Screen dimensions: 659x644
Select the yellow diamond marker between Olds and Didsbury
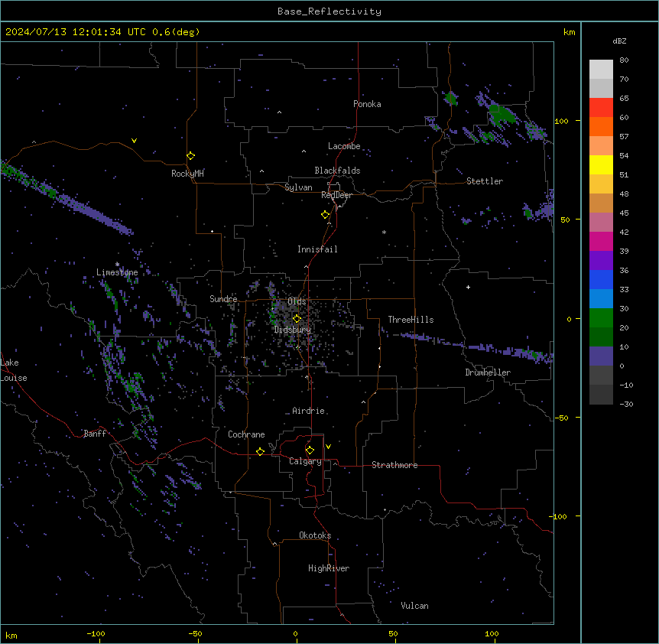[x=297, y=319]
